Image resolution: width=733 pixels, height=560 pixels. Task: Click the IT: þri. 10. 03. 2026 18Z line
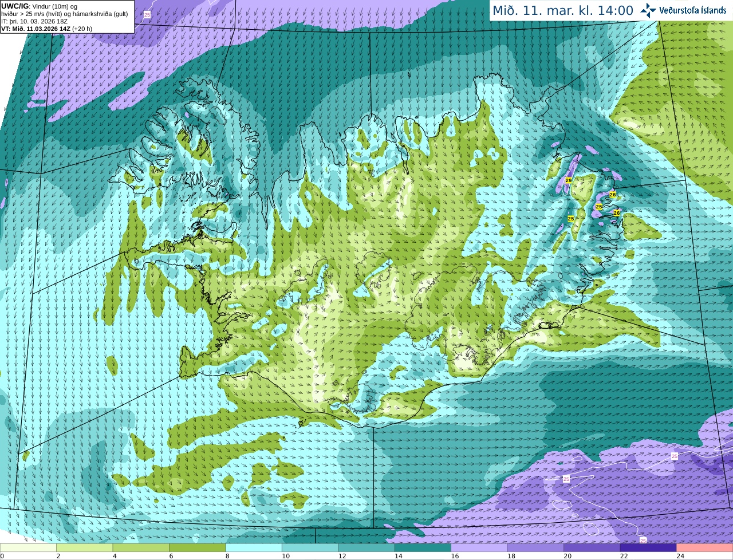(34, 21)
